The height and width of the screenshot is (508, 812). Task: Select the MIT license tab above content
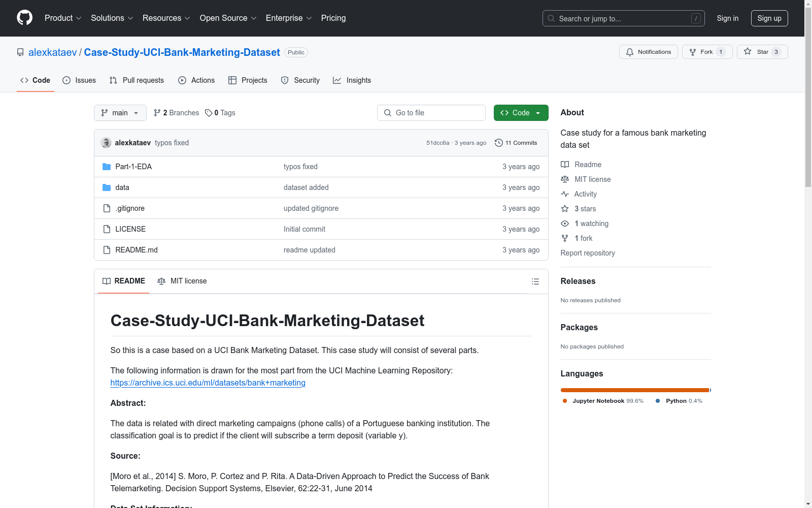(x=182, y=281)
